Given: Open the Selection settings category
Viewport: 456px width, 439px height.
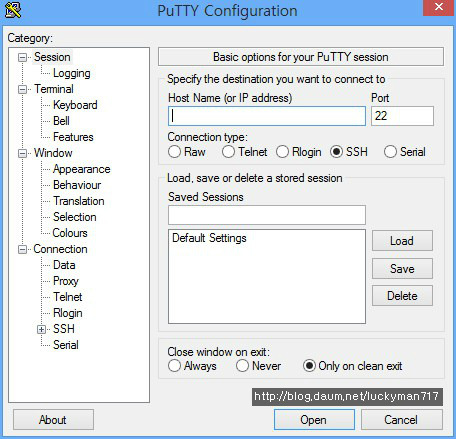Looking at the screenshot, I should point(75,217).
